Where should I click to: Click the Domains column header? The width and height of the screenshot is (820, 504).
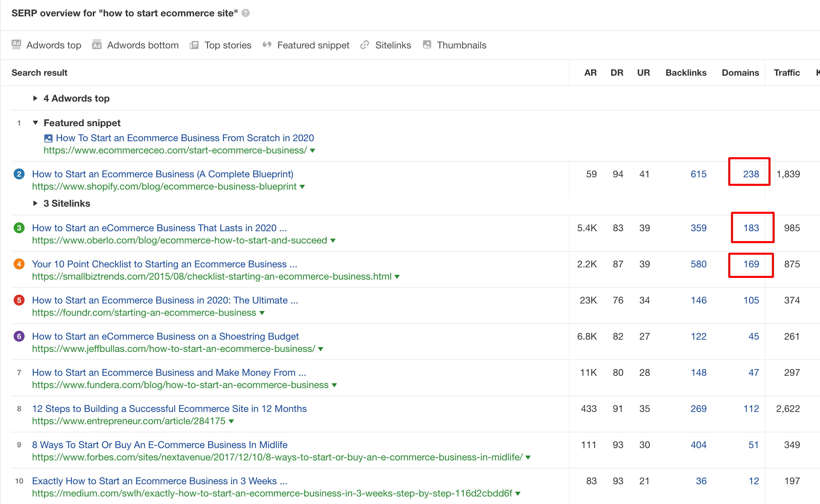(x=741, y=73)
